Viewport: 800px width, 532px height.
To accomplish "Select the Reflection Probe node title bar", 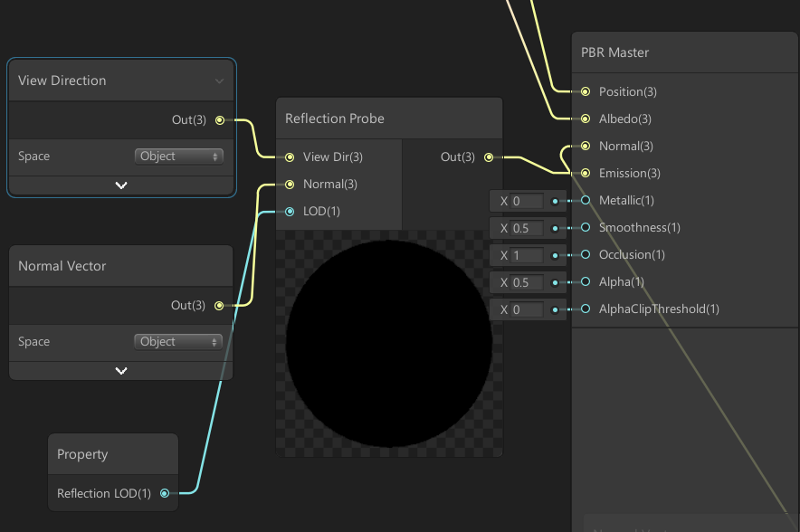I will point(389,118).
